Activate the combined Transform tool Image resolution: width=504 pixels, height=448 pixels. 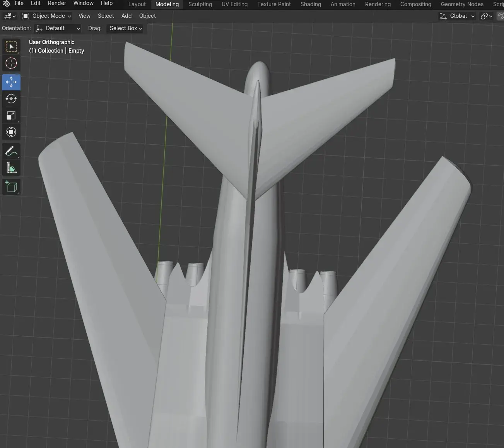click(x=11, y=132)
